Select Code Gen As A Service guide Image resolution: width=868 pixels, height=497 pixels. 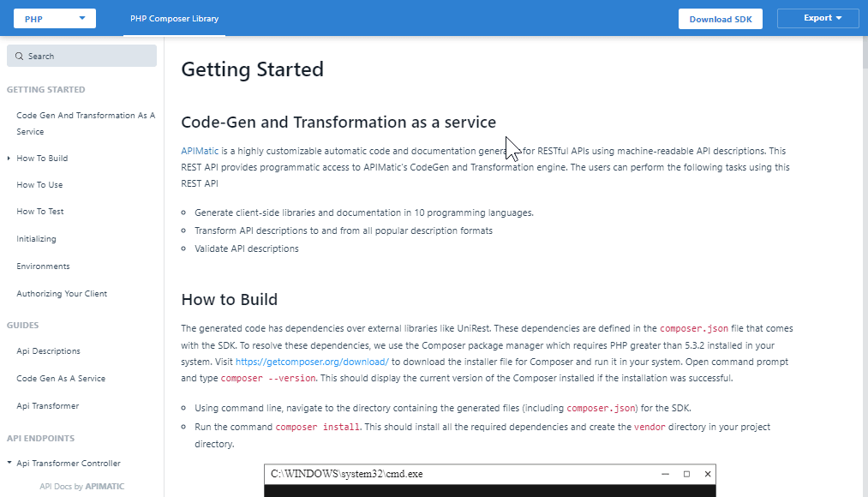pyautogui.click(x=57, y=378)
